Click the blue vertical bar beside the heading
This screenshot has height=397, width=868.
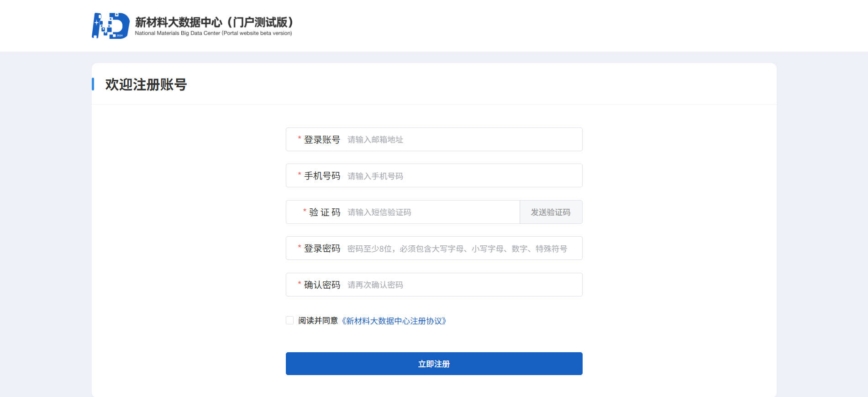(x=94, y=84)
